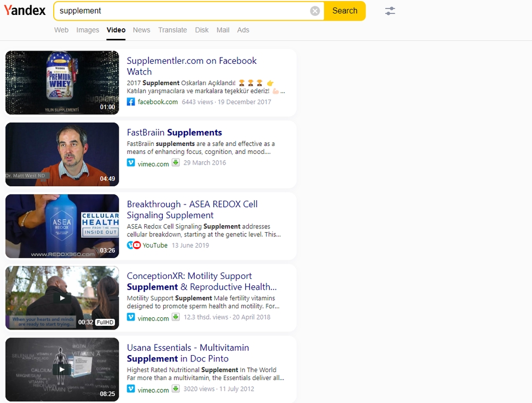This screenshot has height=403, width=532.
Task: Open the Disk section
Action: (202, 30)
